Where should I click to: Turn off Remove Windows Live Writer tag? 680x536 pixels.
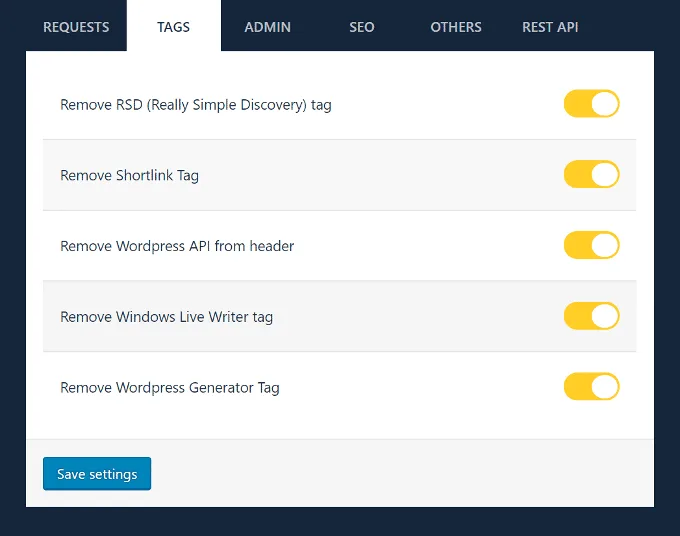592,316
